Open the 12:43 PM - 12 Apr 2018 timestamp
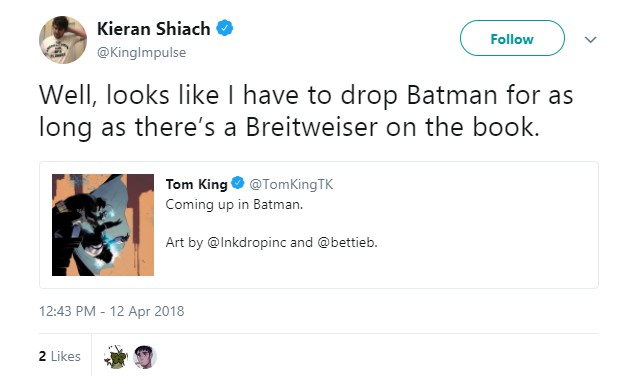This screenshot has width=636, height=376. (112, 311)
